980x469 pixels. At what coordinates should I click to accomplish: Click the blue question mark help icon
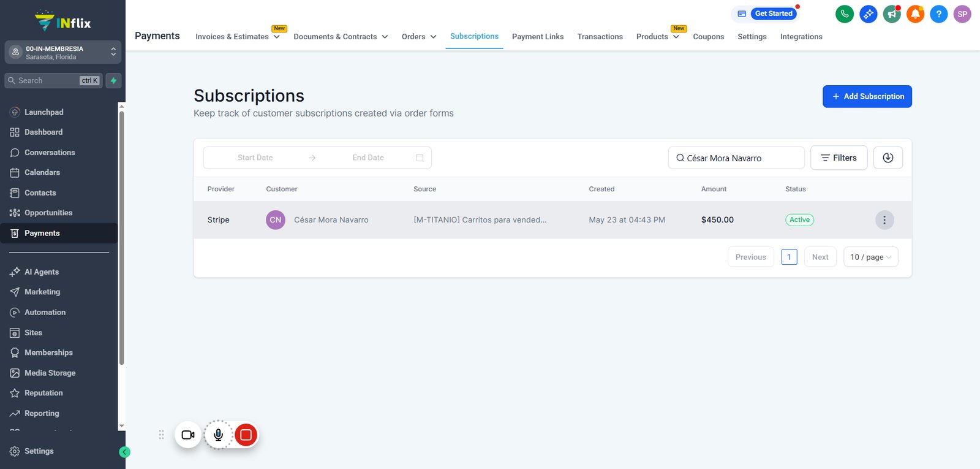click(x=938, y=13)
